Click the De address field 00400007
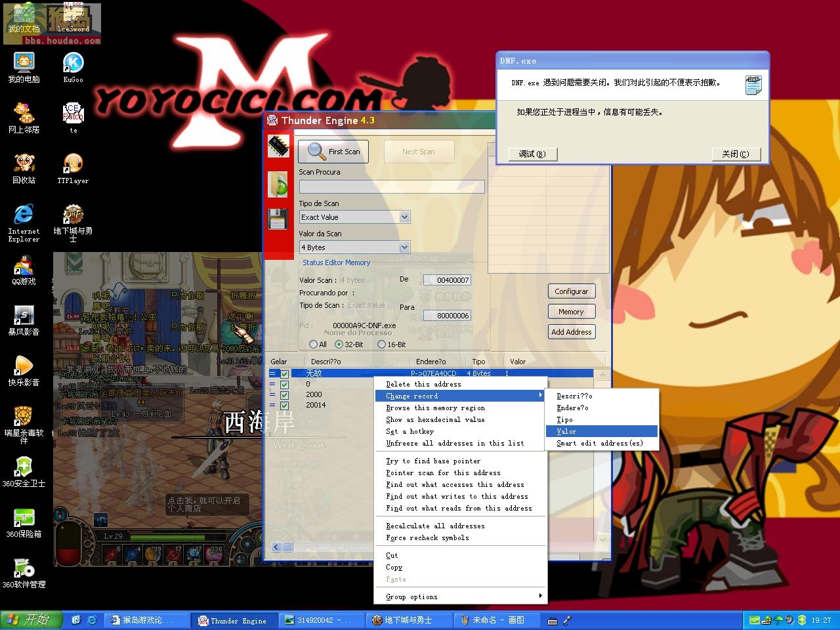840x630 pixels. click(x=447, y=280)
